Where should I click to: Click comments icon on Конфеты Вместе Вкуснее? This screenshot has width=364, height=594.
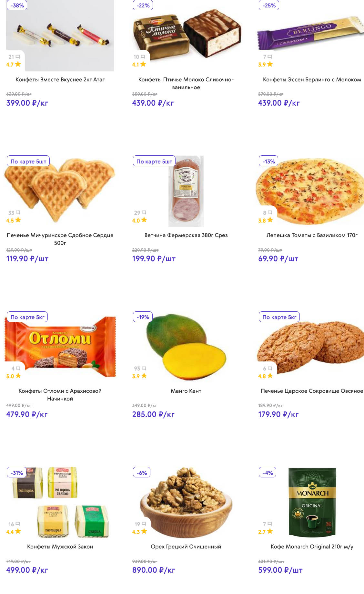pyautogui.click(x=18, y=57)
